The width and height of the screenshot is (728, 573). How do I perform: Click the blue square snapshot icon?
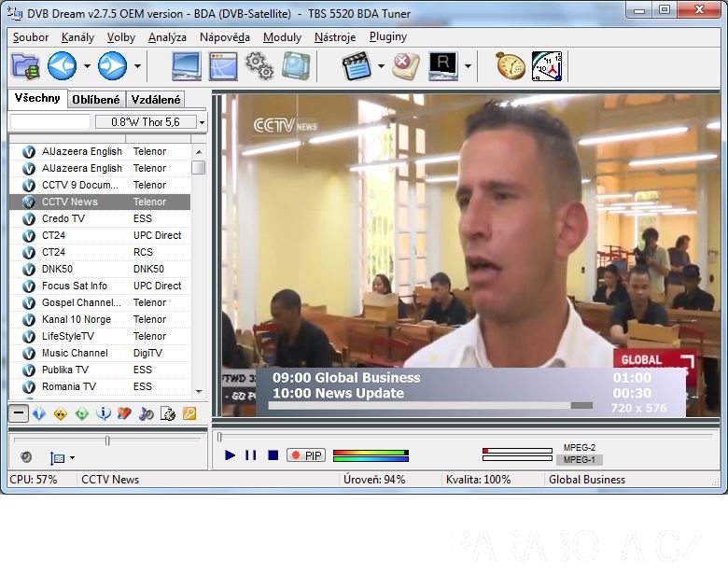tap(296, 66)
